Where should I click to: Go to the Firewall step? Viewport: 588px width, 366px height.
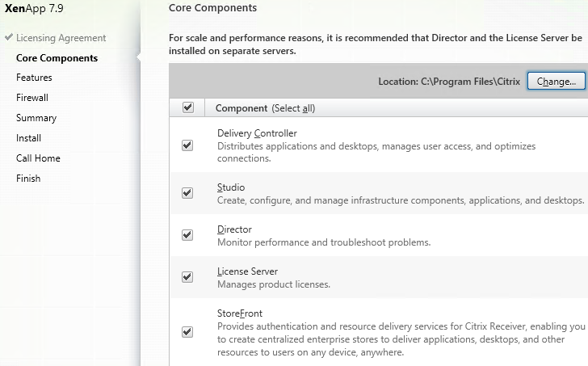[x=32, y=98]
